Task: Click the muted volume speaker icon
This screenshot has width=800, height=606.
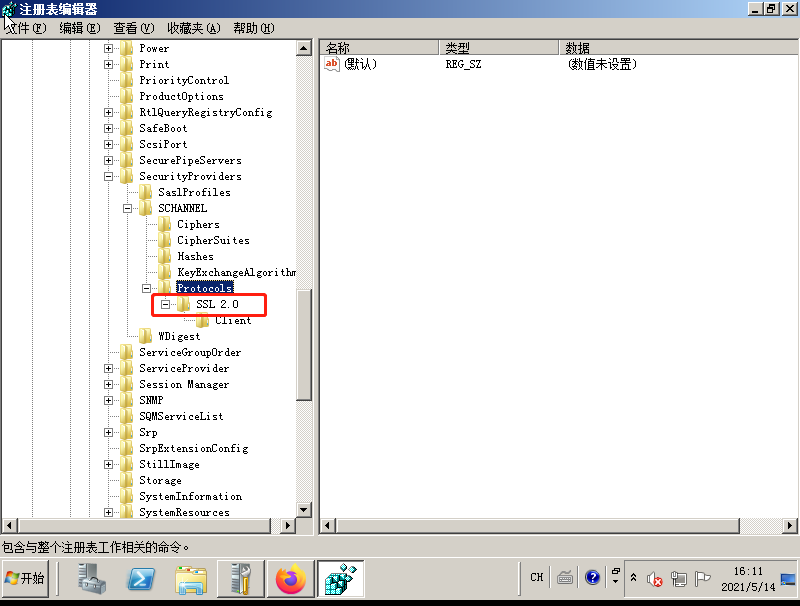Action: click(x=655, y=577)
